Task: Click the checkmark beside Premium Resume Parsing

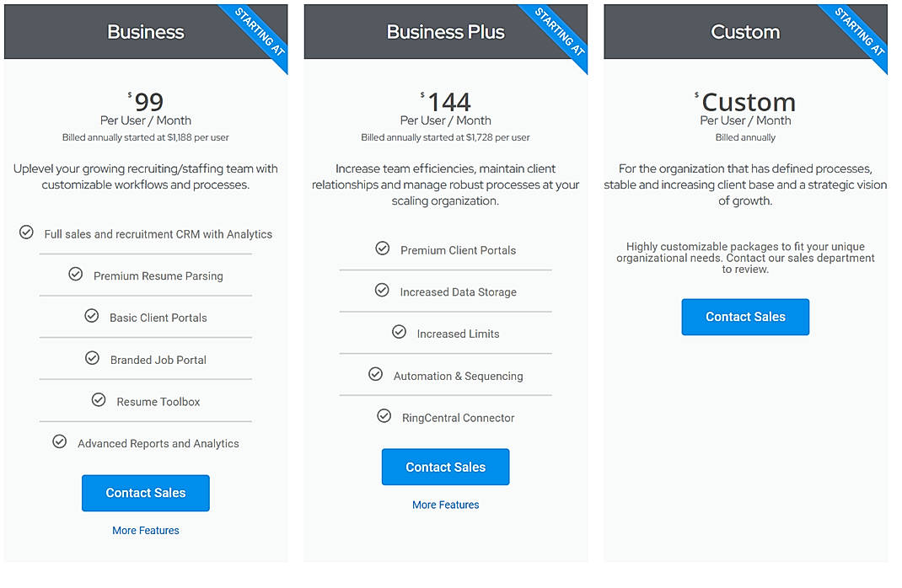Action: [x=74, y=275]
